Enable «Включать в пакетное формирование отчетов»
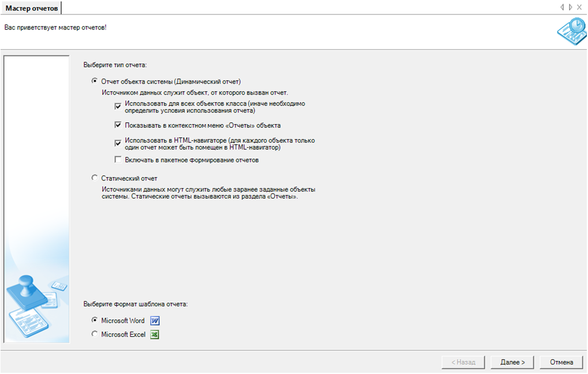 coord(118,160)
